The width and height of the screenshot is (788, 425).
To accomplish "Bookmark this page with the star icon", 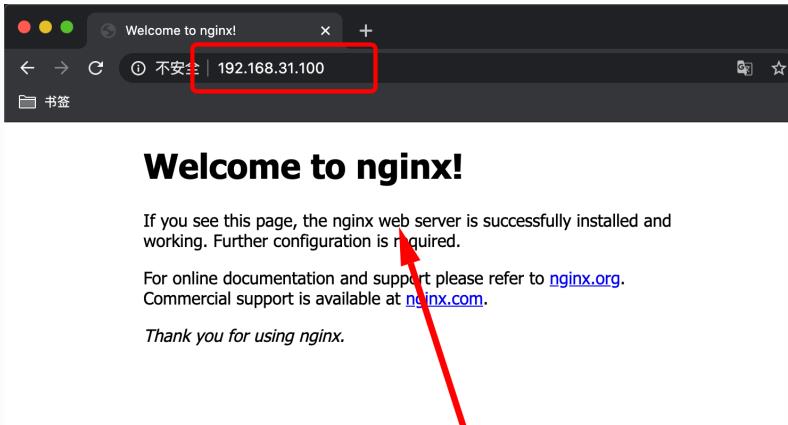I will (x=778, y=68).
